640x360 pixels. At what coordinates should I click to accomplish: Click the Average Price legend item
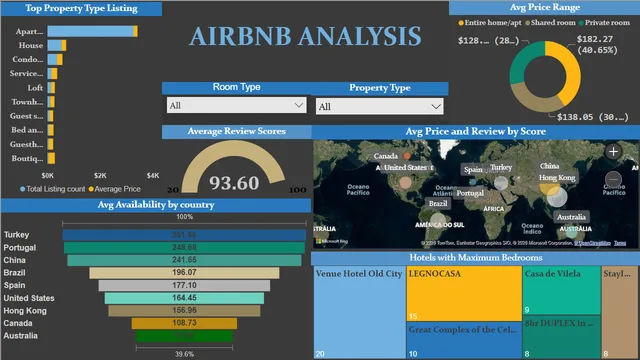(114, 189)
